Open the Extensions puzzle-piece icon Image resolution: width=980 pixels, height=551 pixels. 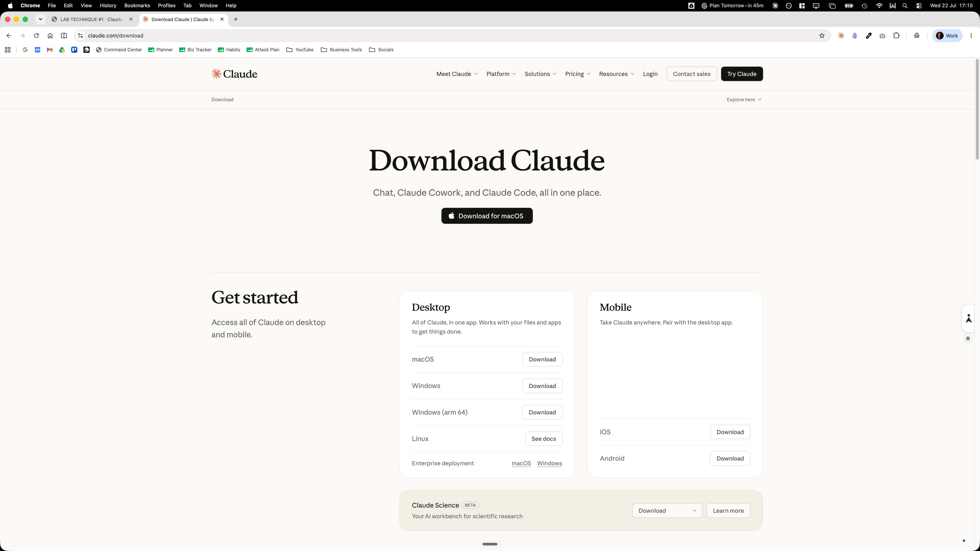[896, 35]
